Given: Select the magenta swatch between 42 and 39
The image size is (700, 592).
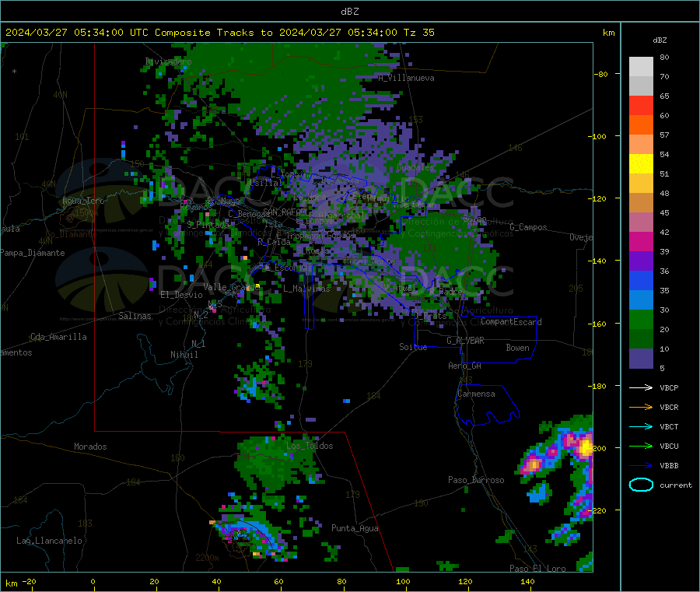Looking at the screenshot, I should [641, 241].
